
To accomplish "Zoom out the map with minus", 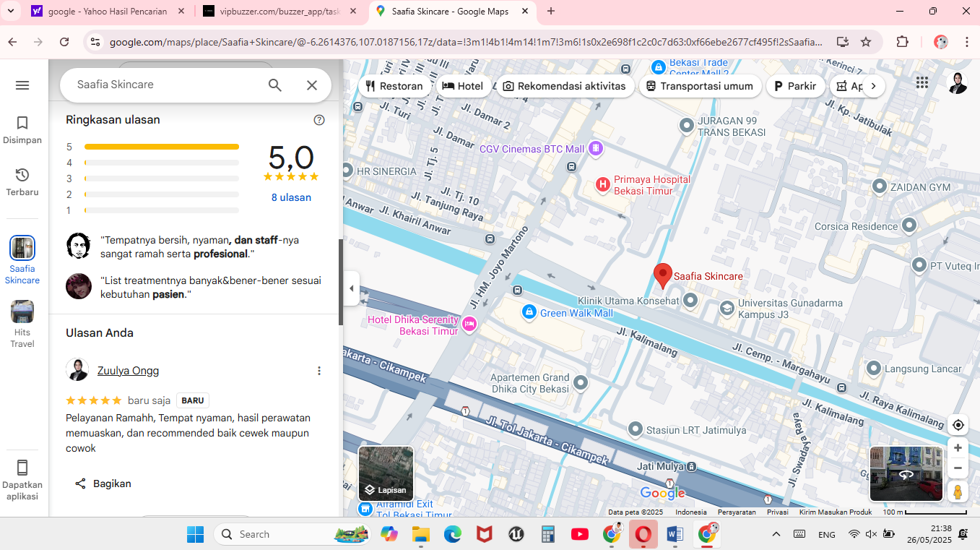I will [x=958, y=468].
